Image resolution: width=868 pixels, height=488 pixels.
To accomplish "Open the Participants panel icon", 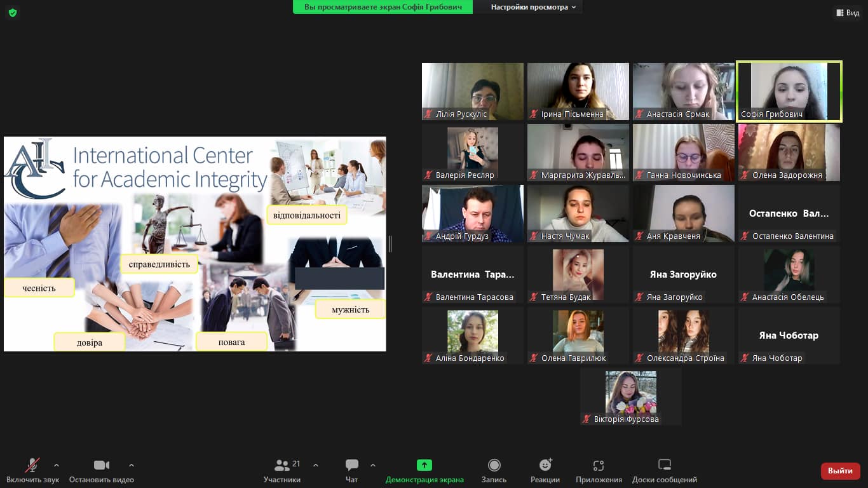I will point(282,466).
